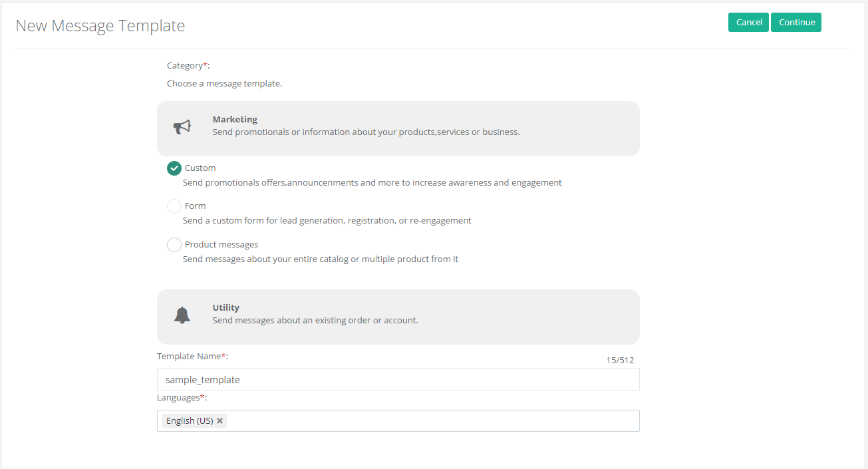
Task: Expand the Marketing category card
Action: click(398, 128)
